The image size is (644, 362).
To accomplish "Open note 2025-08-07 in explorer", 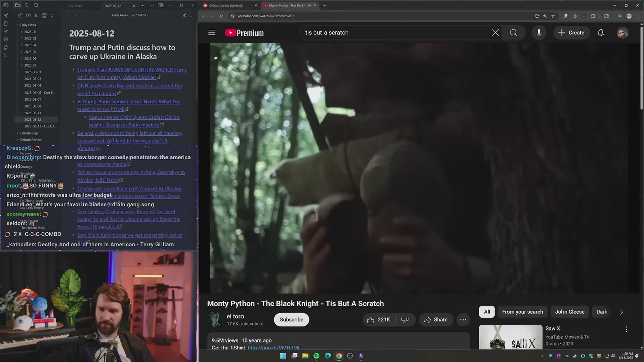I will [x=33, y=99].
